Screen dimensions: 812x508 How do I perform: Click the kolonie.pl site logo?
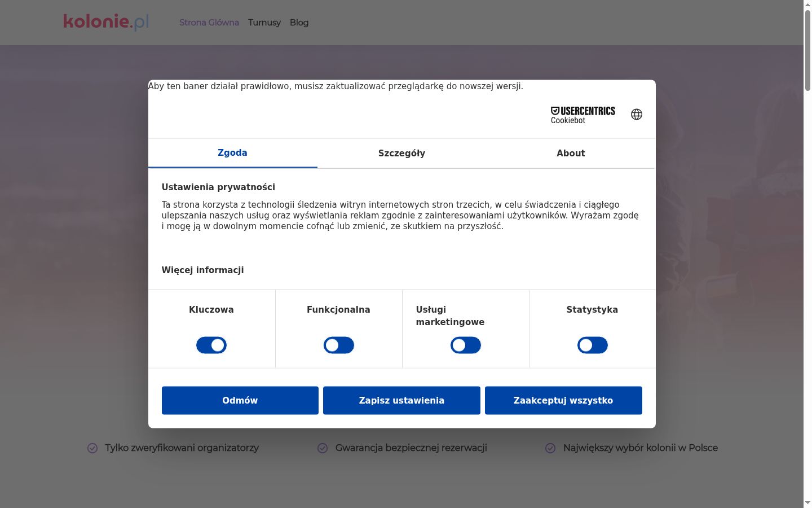[x=106, y=22]
